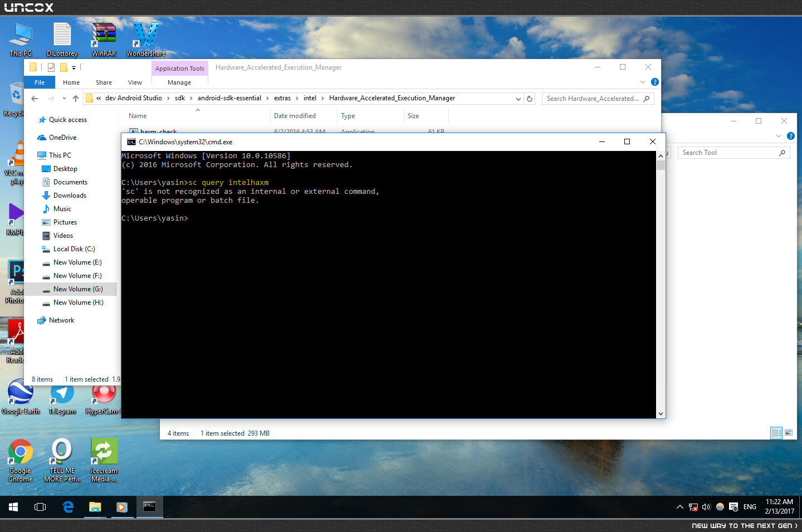Expand the address bar history dropdown
The image size is (802, 532).
pyautogui.click(x=519, y=99)
